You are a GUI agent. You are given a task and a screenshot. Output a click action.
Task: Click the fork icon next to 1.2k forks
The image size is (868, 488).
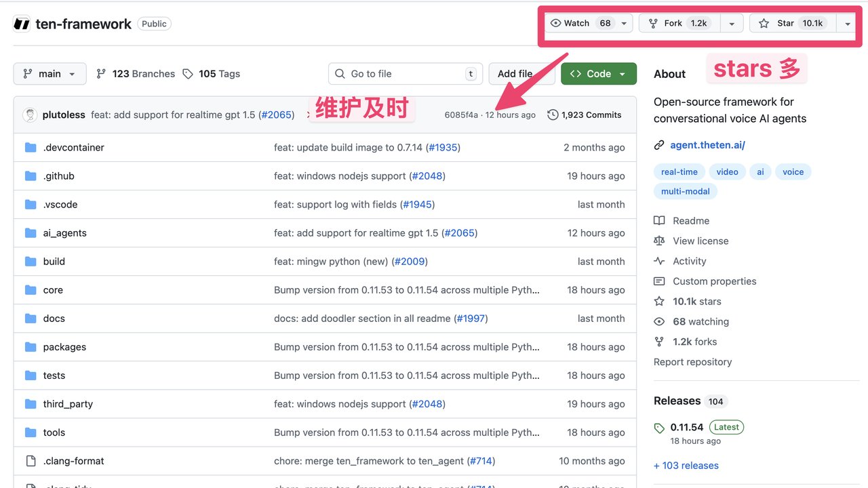pyautogui.click(x=659, y=342)
